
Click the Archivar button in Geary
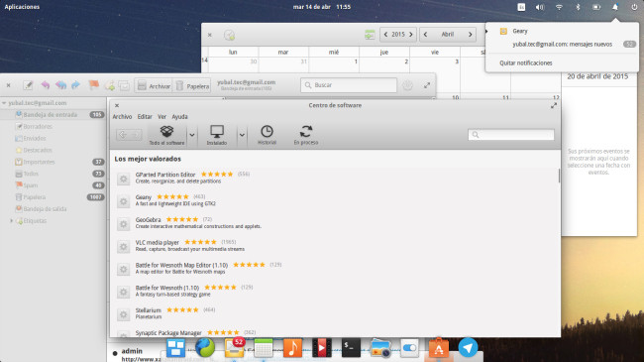(154, 86)
